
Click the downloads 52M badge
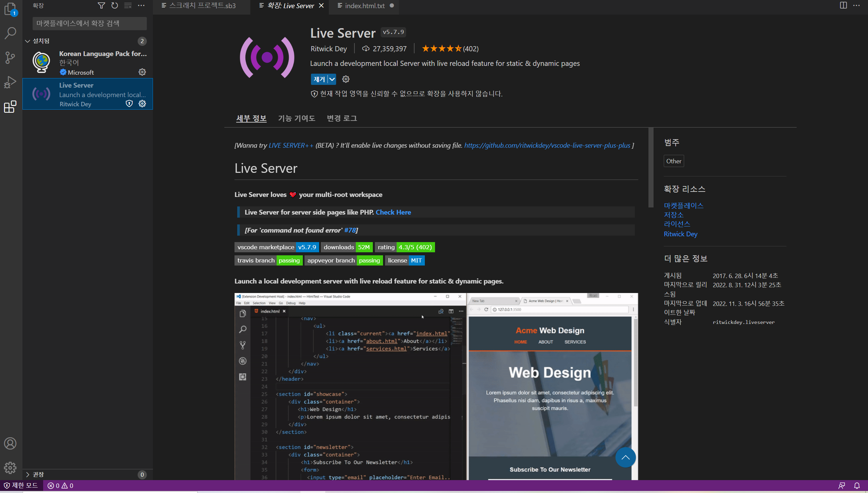pos(347,247)
